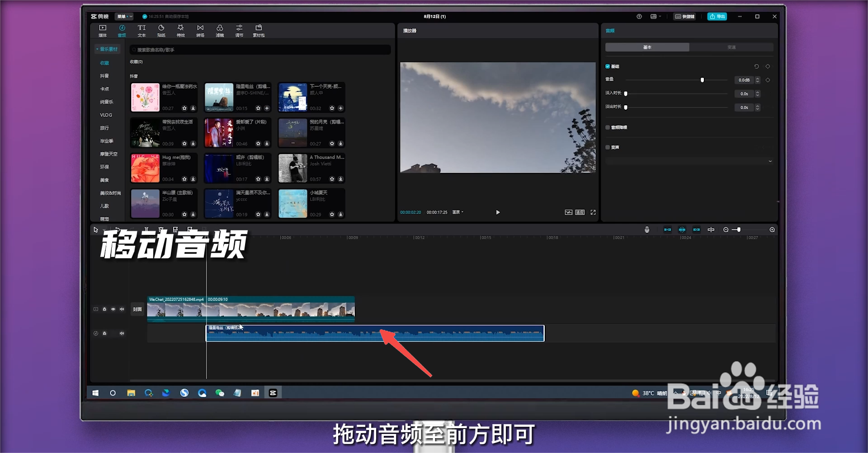Screen dimensions: 868x453
Task: Click the 音量 volume slider handle
Action: pos(702,80)
